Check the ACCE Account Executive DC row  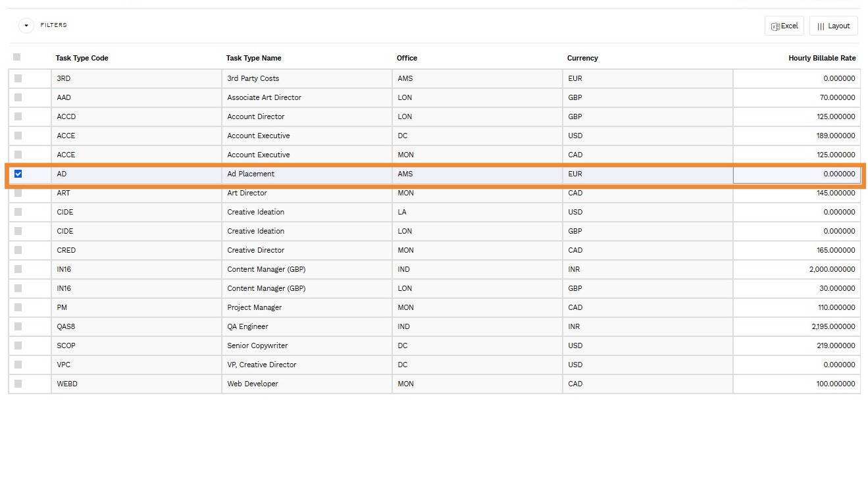coord(18,136)
